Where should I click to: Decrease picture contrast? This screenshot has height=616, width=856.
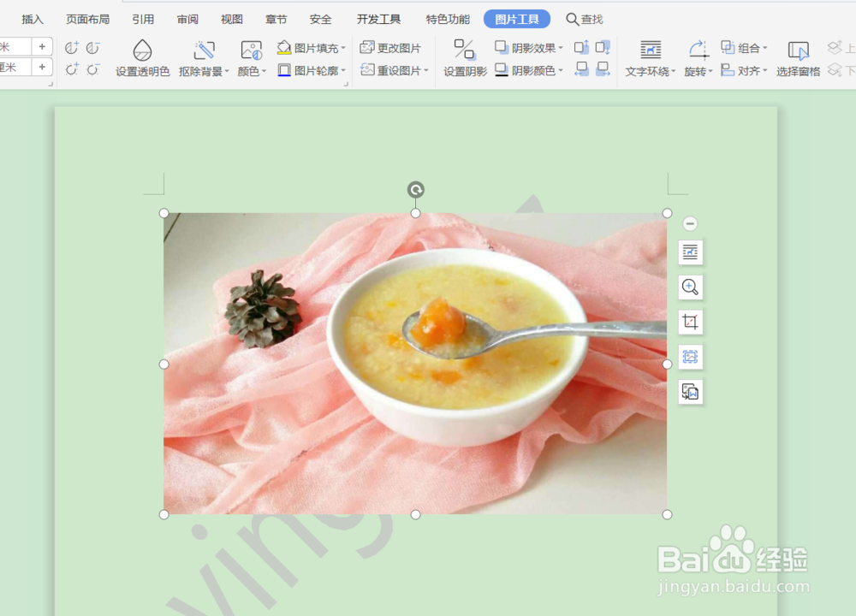(93, 48)
